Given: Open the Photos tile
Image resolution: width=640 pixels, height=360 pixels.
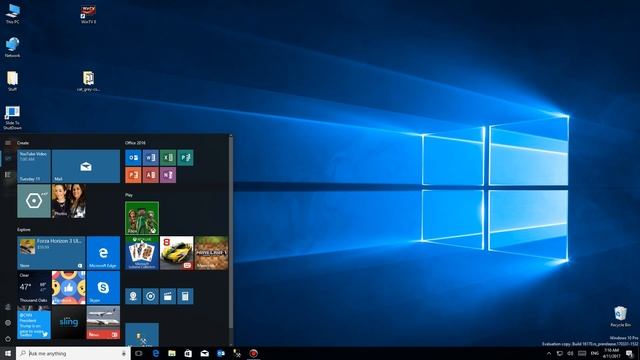Looking at the screenshot, I should (69, 201).
